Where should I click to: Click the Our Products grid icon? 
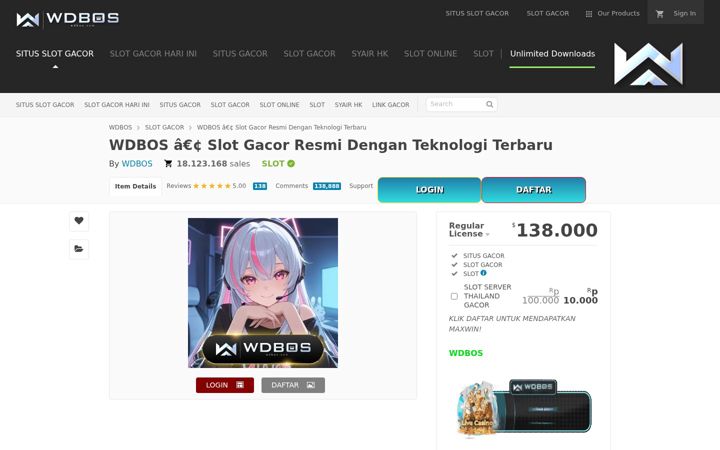tap(589, 14)
